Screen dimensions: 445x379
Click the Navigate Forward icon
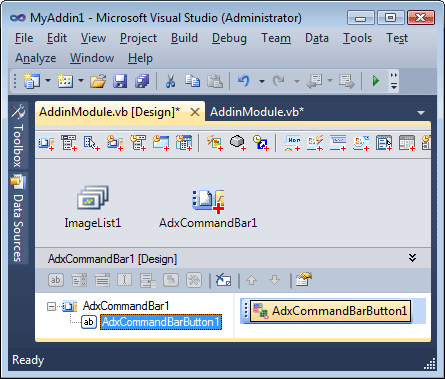click(347, 81)
